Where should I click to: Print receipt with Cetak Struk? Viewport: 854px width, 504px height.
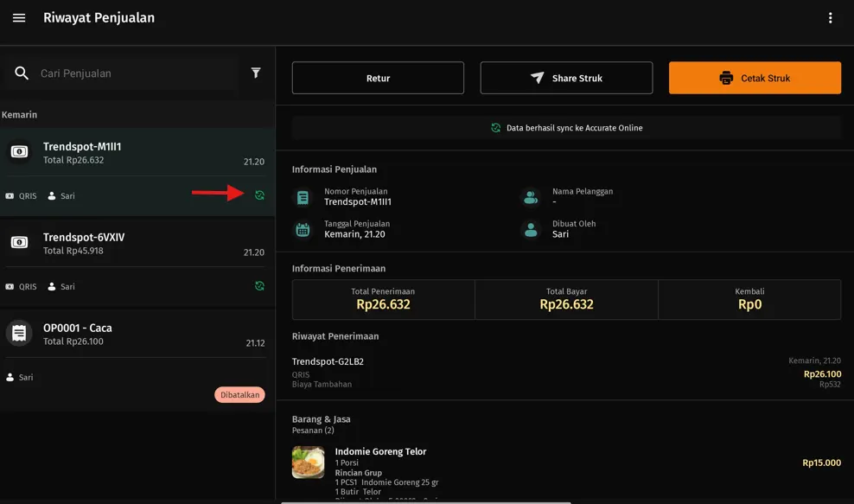tap(755, 78)
